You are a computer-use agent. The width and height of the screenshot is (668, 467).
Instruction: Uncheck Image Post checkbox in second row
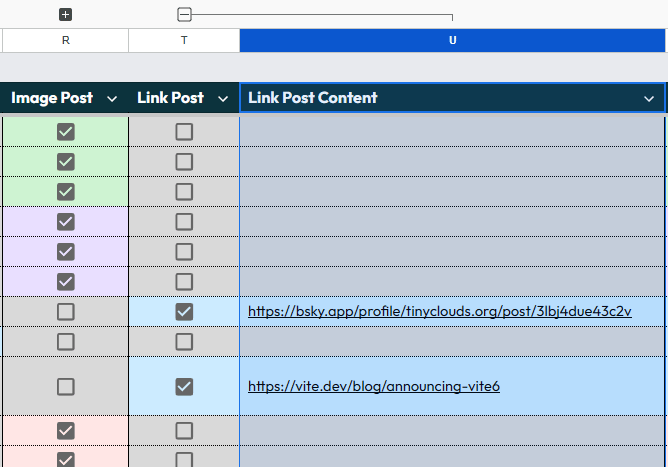(x=66, y=161)
